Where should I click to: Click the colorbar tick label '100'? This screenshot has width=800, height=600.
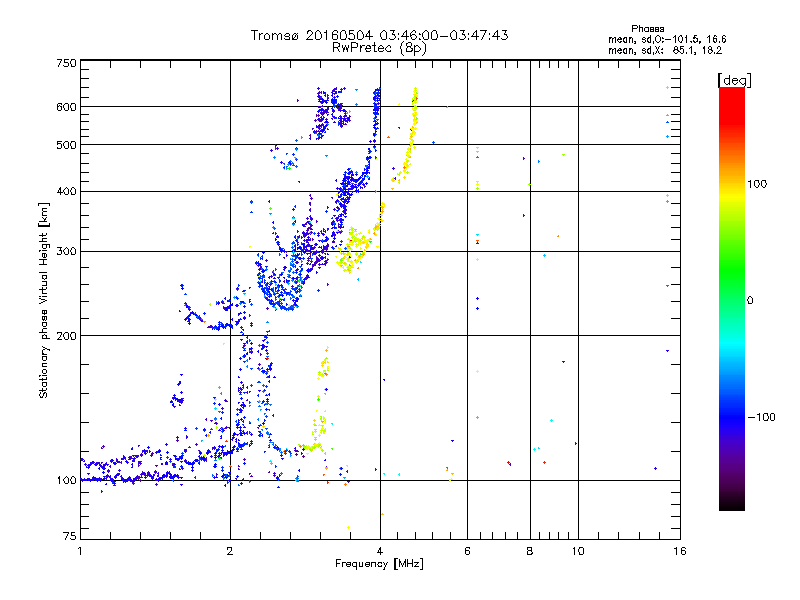pyautogui.click(x=757, y=184)
